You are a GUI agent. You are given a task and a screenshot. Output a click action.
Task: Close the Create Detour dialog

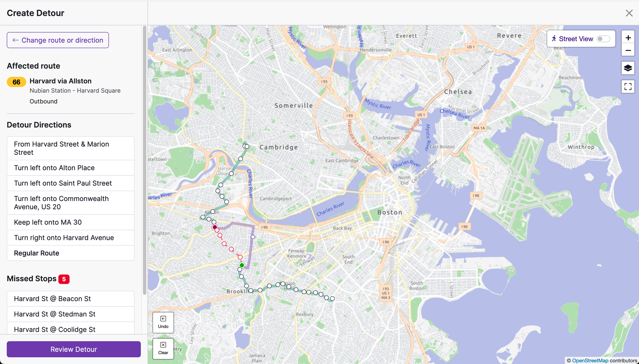pyautogui.click(x=629, y=13)
